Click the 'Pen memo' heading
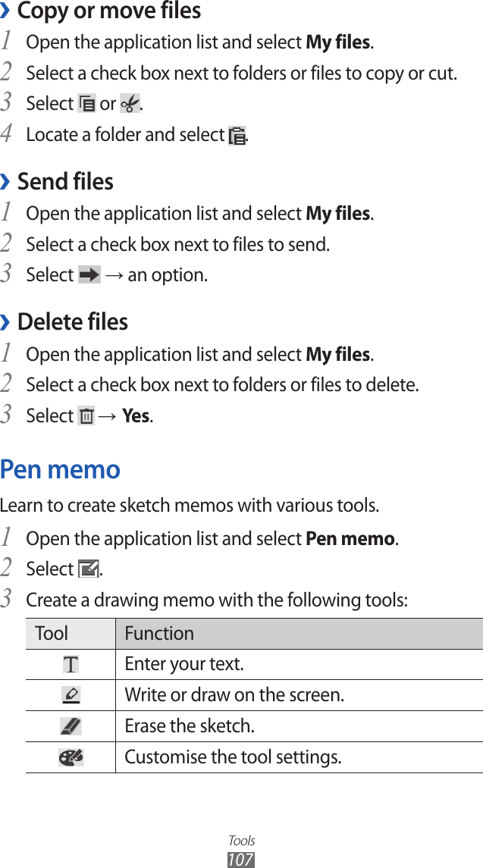Screen dimensions: 483x868 (61, 469)
